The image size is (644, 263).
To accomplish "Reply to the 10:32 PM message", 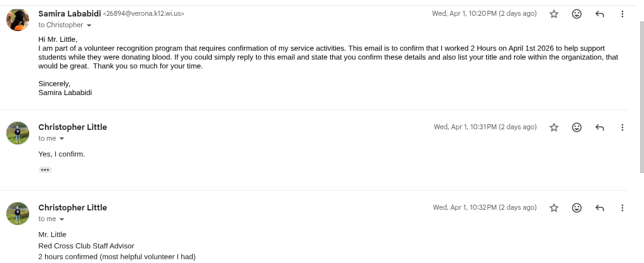I will (600, 208).
